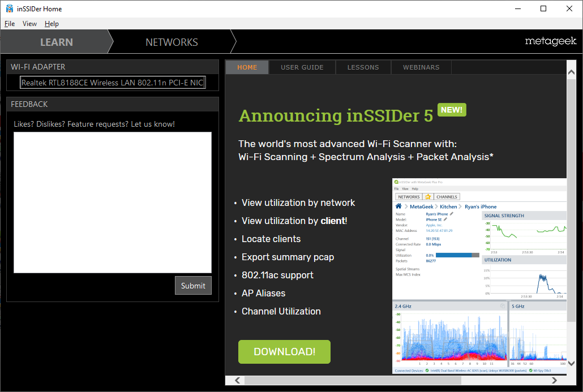Viewport: 583px width, 392px height.
Task: Click inside the feedback text box
Action: pyautogui.click(x=112, y=202)
